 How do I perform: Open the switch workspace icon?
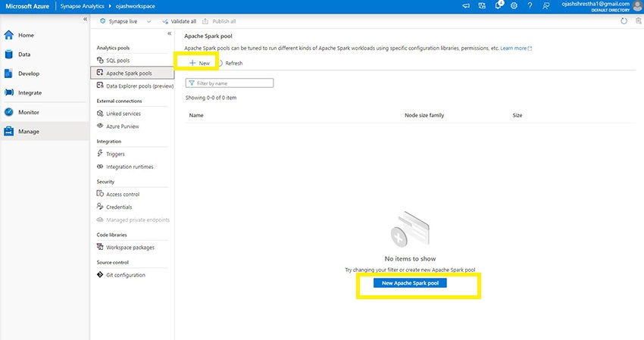(482, 6)
